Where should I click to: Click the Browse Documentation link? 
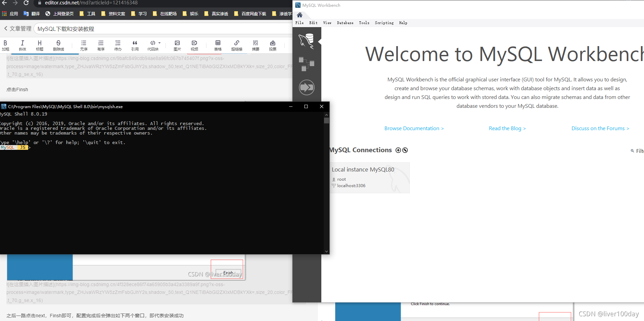pyautogui.click(x=414, y=128)
